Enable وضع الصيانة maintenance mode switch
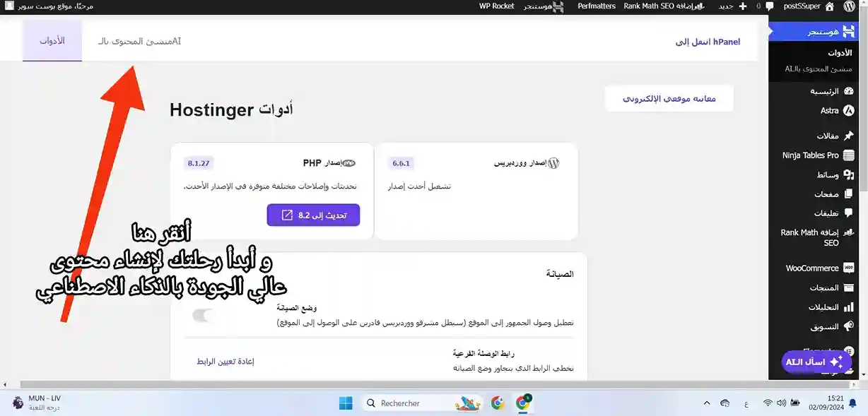Image resolution: width=868 pixels, height=416 pixels. pyautogui.click(x=204, y=316)
